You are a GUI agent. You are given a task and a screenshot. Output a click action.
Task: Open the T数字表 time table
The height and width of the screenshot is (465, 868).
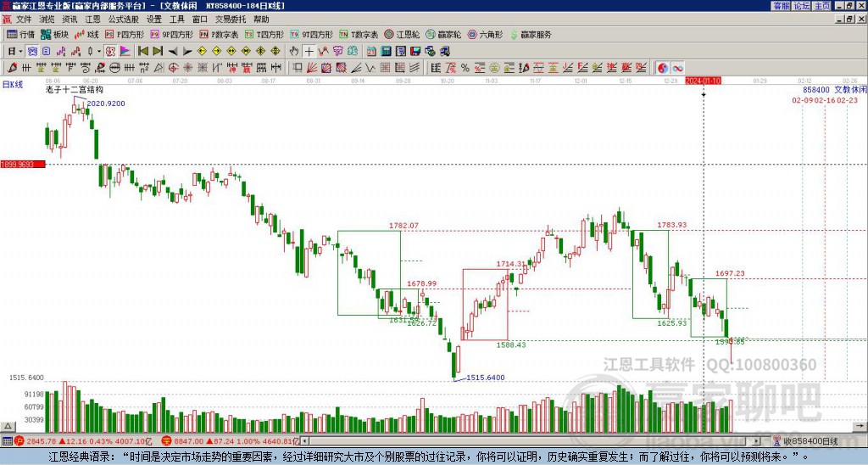click(x=359, y=34)
